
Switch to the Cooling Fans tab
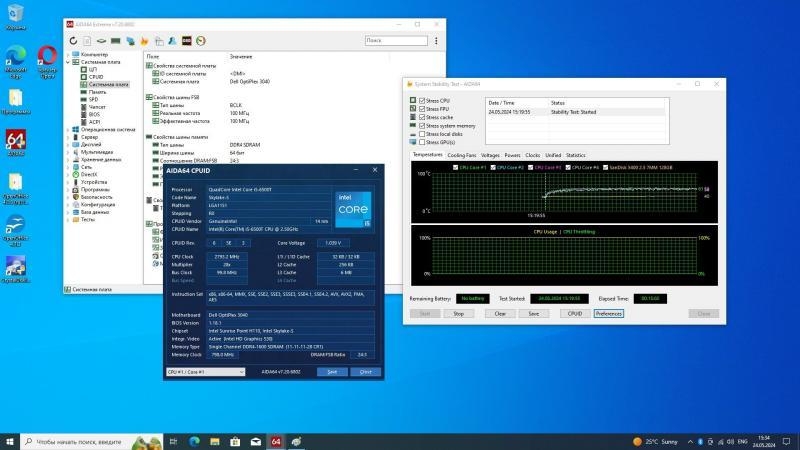(462, 155)
